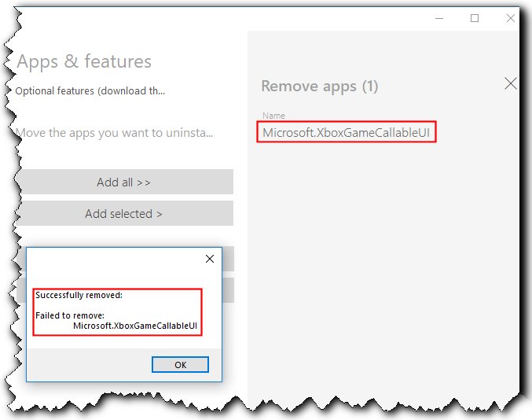
Task: Click the 'Move the apps you want' description
Action: coord(115,132)
